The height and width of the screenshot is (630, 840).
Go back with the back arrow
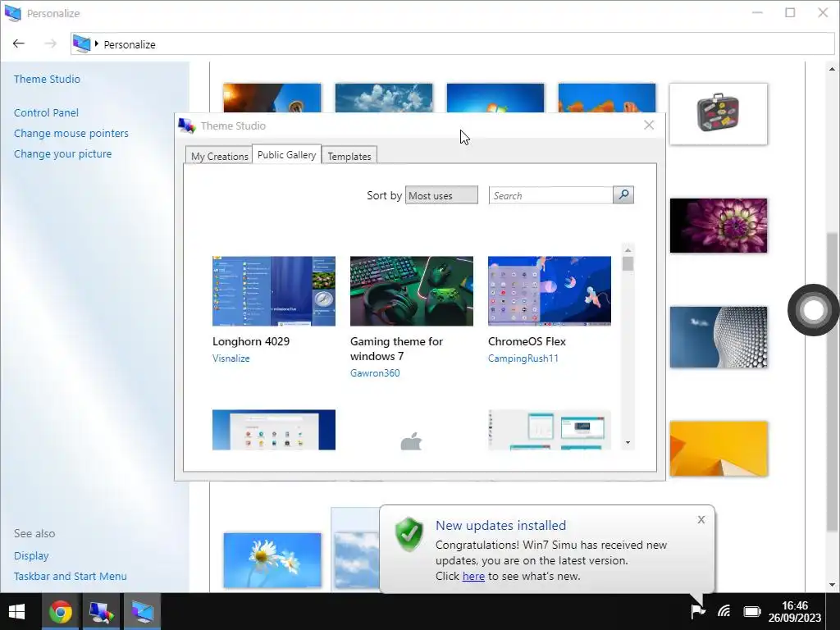tap(19, 43)
